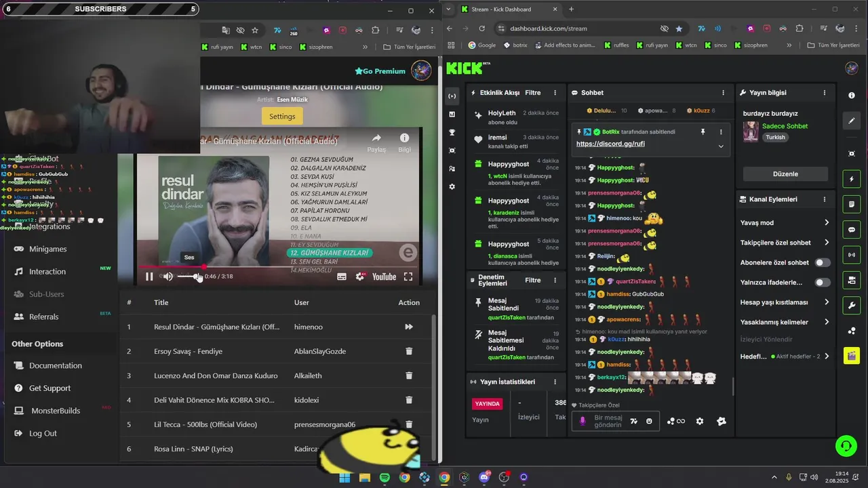Open Discord from the taskbar
The image size is (868, 488).
(x=484, y=477)
